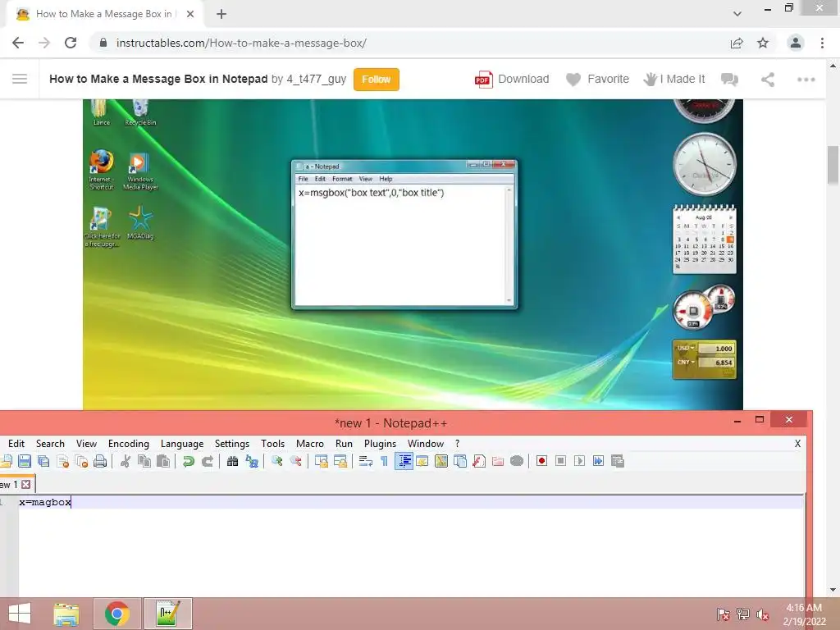Click the Save icon in Notepad++ toolbar
Screen dimensions: 840x630
tap(25, 461)
